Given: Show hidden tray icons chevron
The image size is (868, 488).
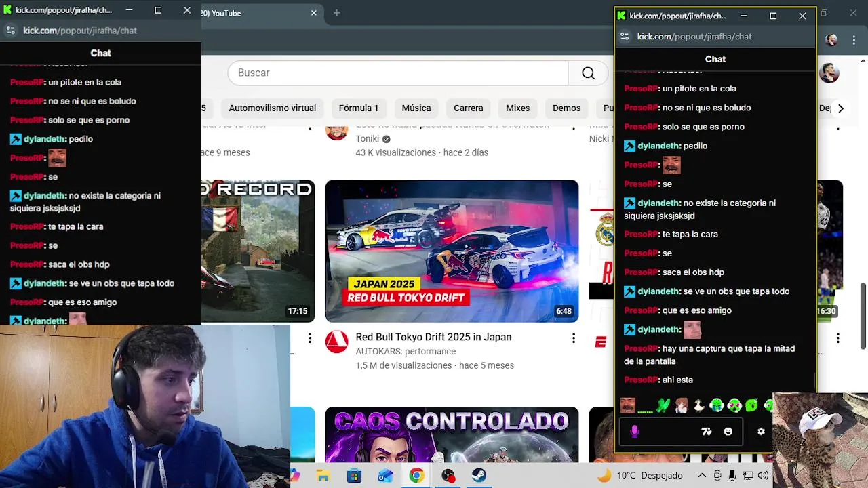Looking at the screenshot, I should pos(702,476).
